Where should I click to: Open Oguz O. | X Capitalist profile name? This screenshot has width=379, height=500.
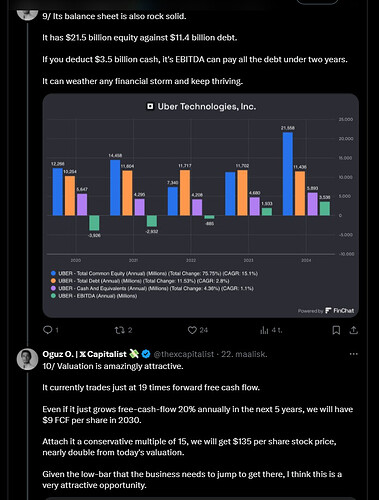pyautogui.click(x=84, y=354)
